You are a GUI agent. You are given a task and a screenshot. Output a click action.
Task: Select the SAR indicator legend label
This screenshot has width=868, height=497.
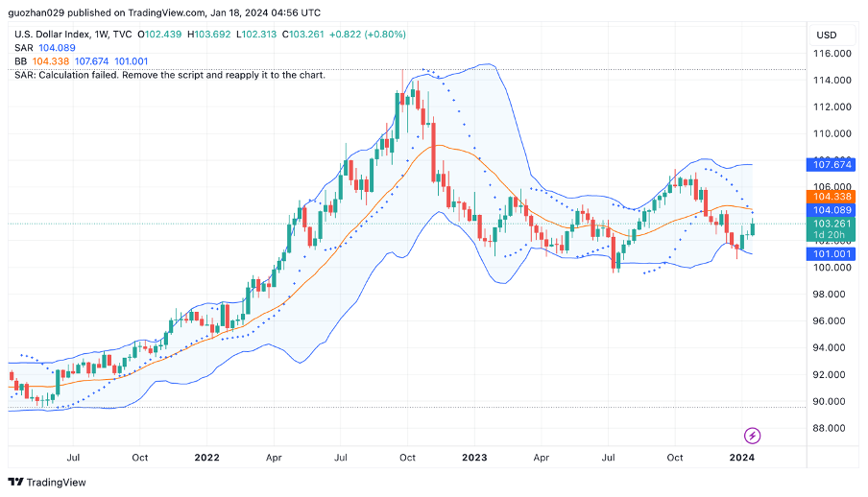(x=24, y=48)
